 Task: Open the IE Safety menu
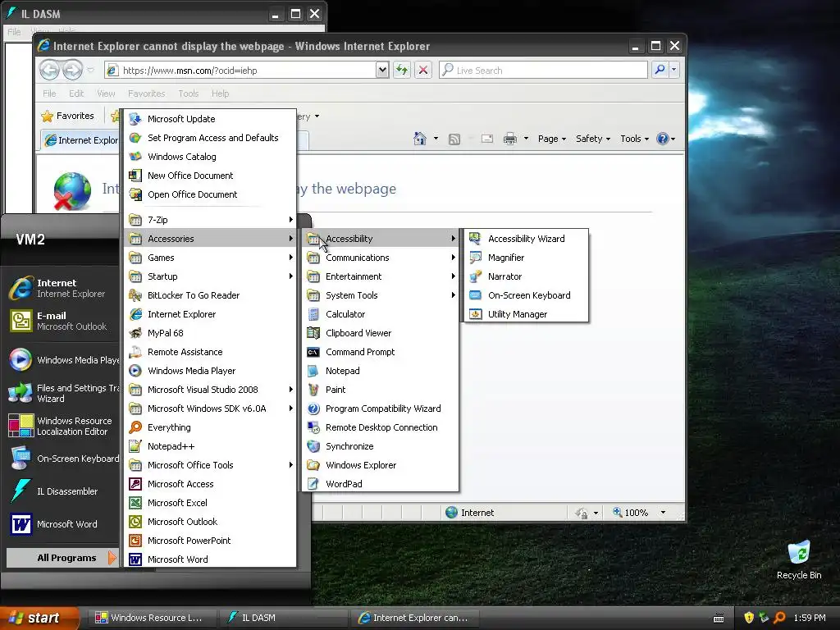(593, 139)
